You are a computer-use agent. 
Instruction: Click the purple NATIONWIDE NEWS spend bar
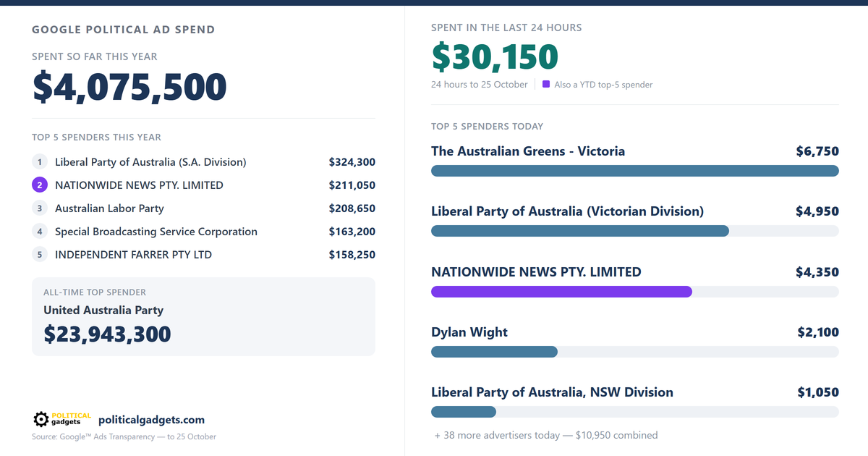(x=635, y=292)
